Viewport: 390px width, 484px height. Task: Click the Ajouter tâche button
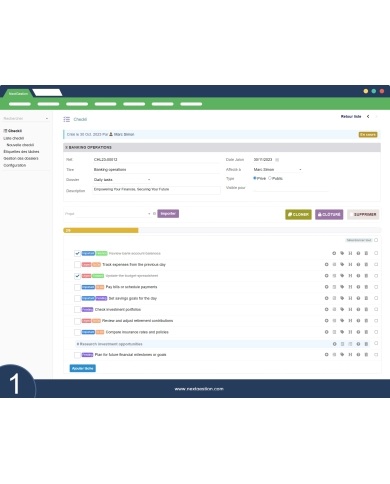pyautogui.click(x=83, y=368)
